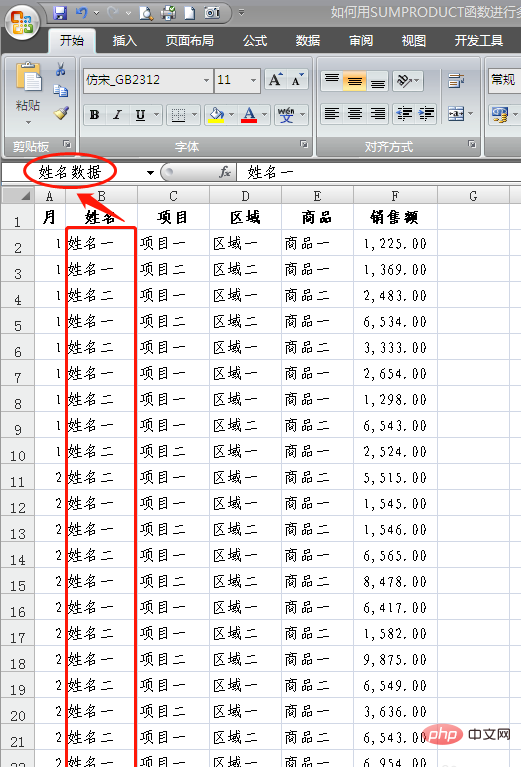521x767 pixels.
Task: Open the font size dropdown
Action: pyautogui.click(x=253, y=80)
